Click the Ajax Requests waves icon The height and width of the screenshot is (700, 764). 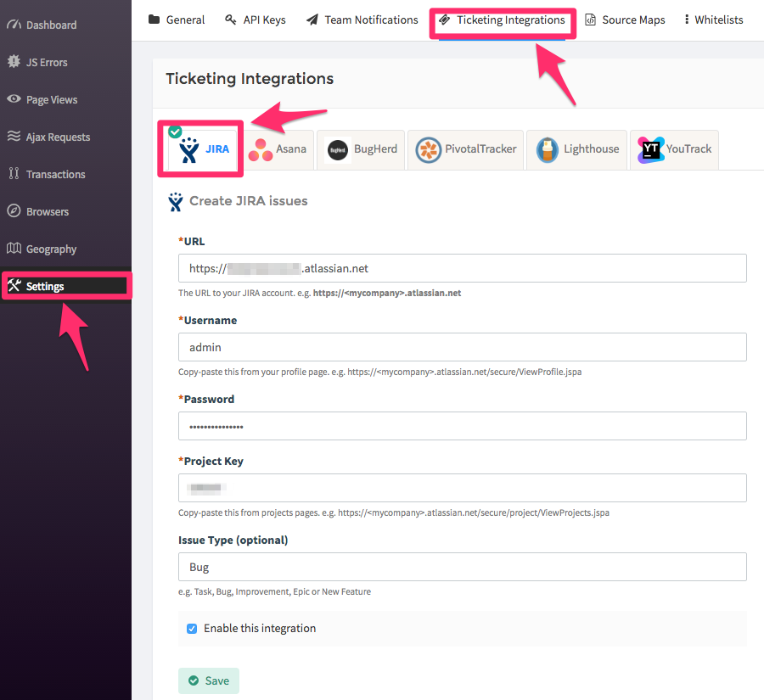14,136
